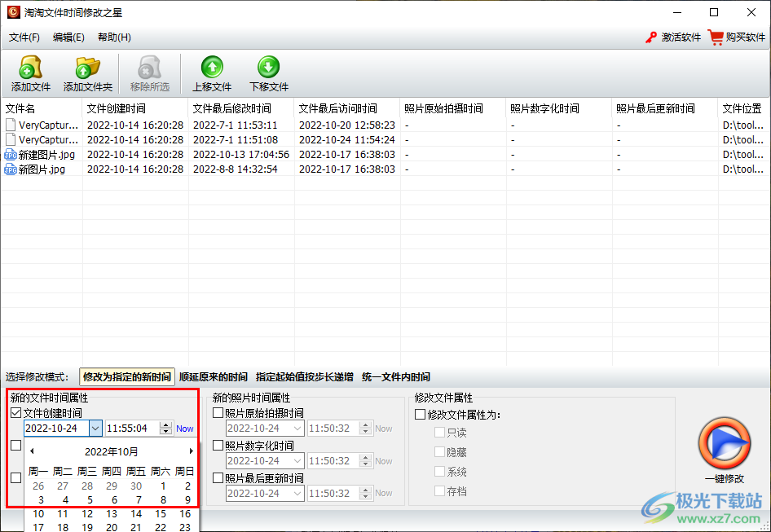This screenshot has width=771, height=532.
Task: Select mode 修改为指定的新时间
Action: 127,377
